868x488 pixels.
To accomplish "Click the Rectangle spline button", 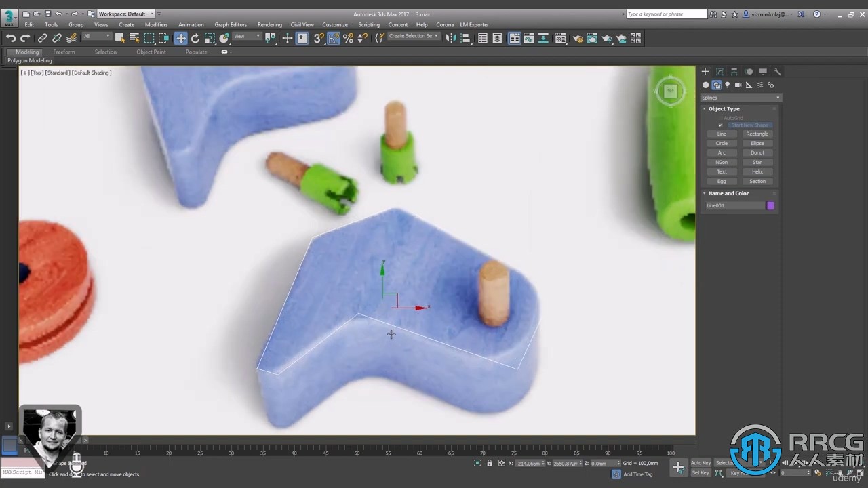I will [x=757, y=134].
